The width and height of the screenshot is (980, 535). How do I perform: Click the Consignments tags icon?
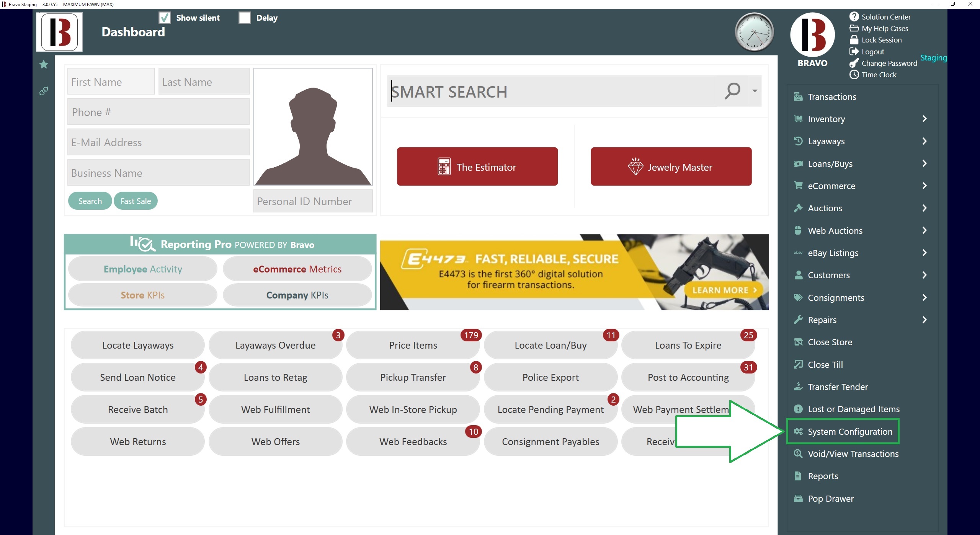click(798, 297)
